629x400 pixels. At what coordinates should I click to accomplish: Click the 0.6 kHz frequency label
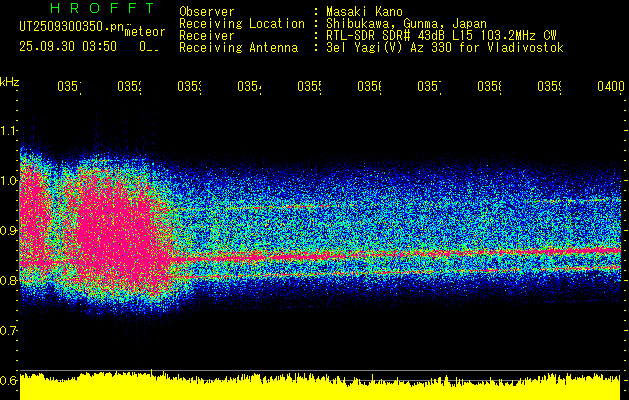click(x=7, y=380)
